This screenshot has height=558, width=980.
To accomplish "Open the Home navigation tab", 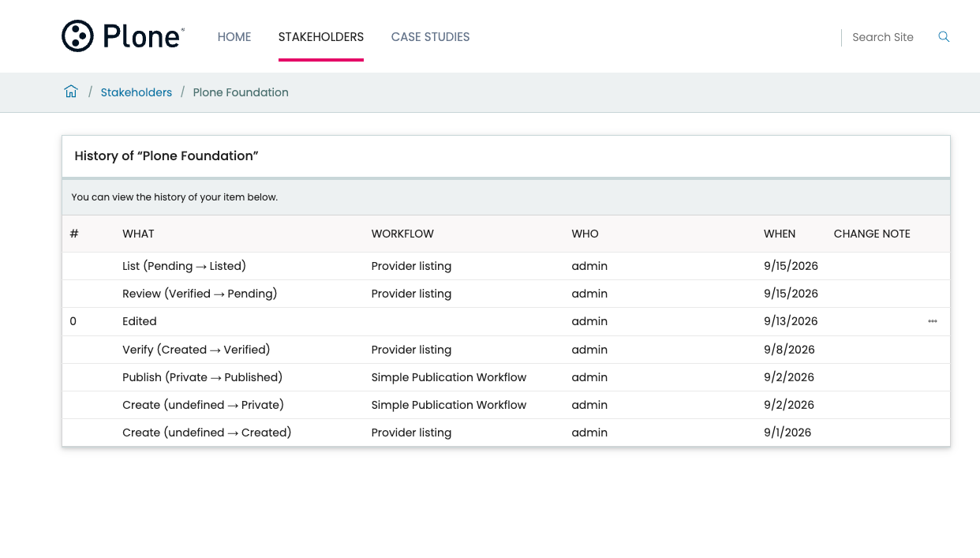I will pyautogui.click(x=234, y=37).
